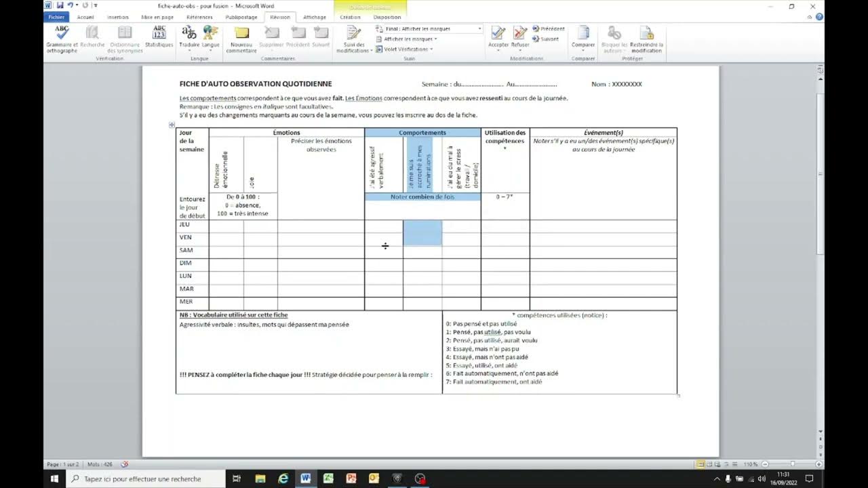The height and width of the screenshot is (488, 868).
Task: Expand the Volet Vérifications dropdown arrow
Action: [432, 49]
